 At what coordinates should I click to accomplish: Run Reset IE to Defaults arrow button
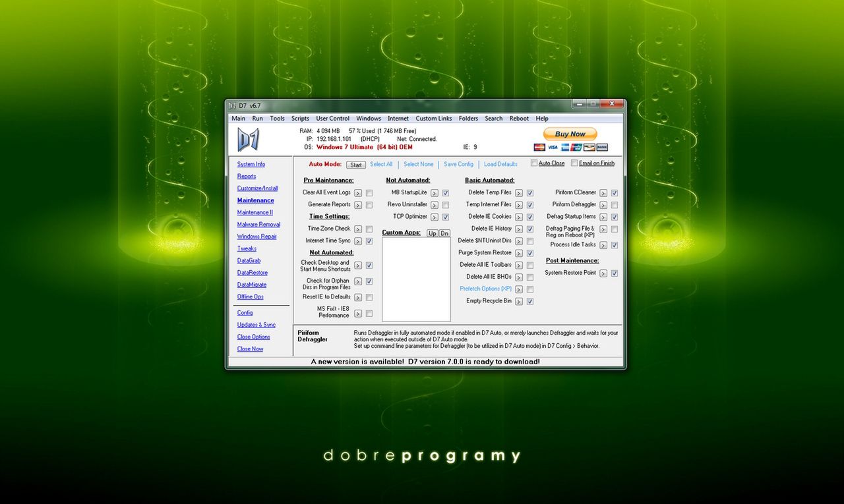click(x=358, y=297)
